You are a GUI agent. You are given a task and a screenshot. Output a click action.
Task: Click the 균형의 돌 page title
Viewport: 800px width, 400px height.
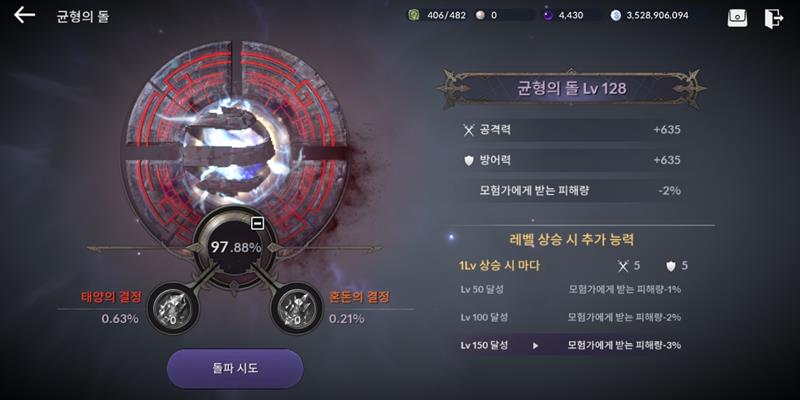point(82,16)
